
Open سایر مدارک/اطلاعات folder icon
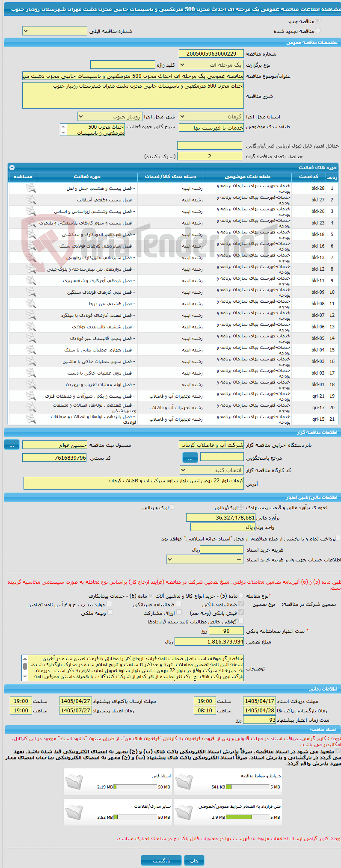coord(74,812)
